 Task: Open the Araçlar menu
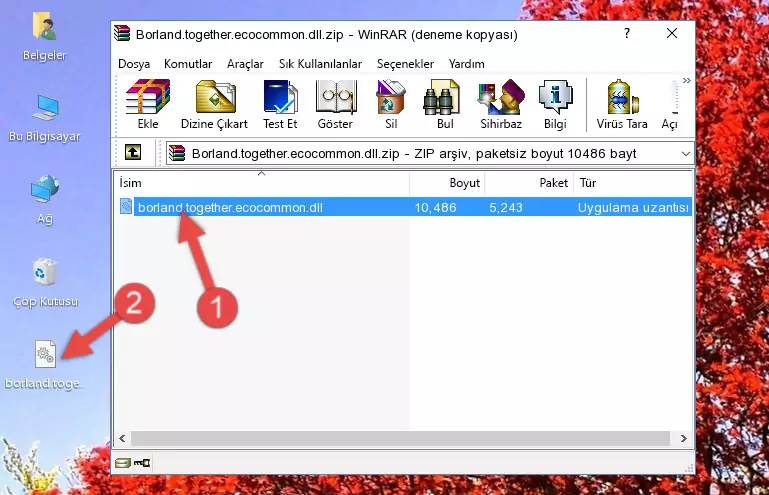point(245,64)
